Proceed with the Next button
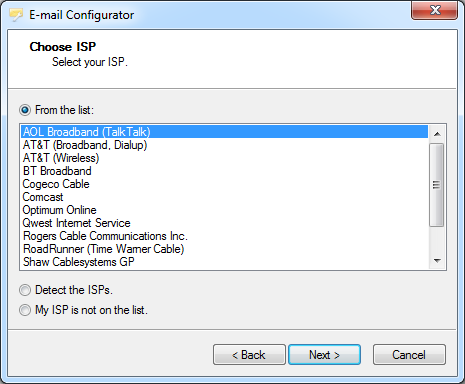Image resolution: width=465 pixels, height=384 pixels. 324,355
